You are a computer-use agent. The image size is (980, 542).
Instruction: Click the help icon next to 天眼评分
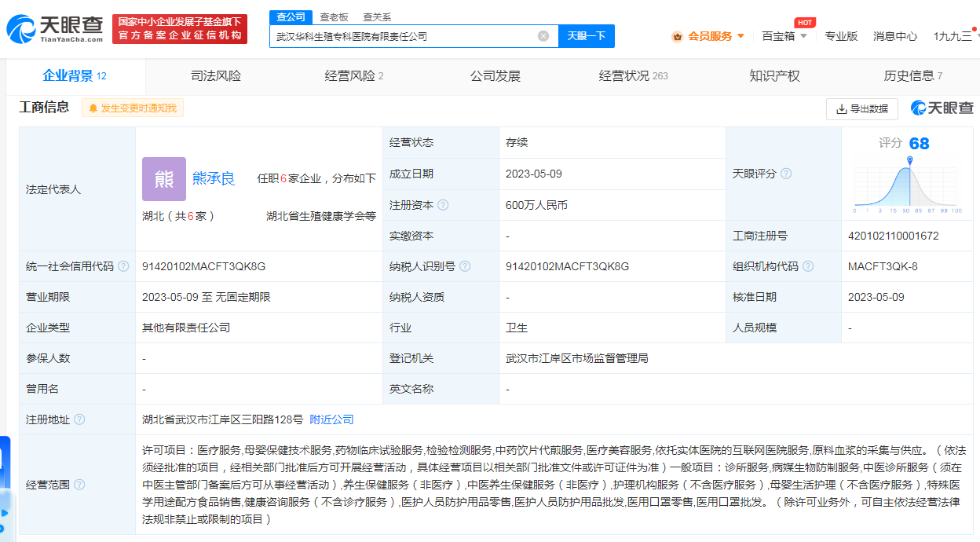point(786,174)
